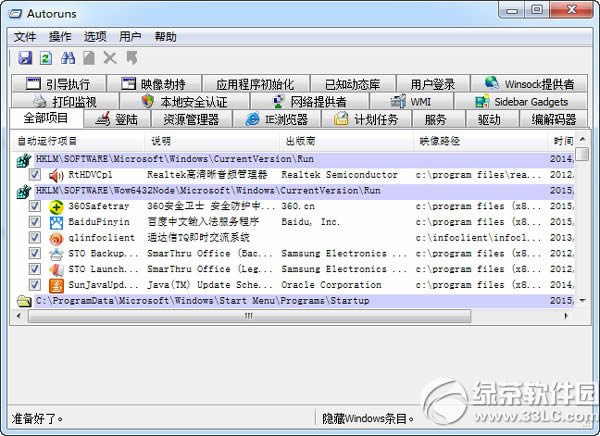
Task: Sort by the 自动运行项目 column header
Action: [78, 141]
